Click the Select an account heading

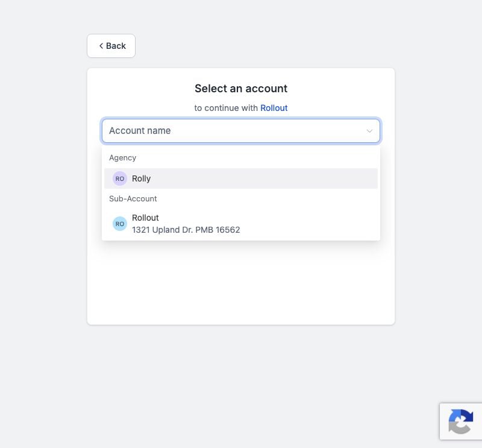(x=241, y=89)
